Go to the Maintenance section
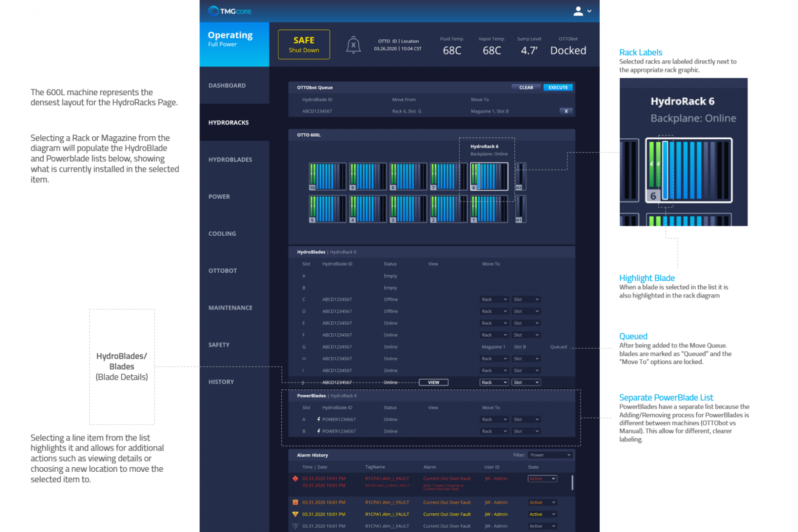 coord(234,307)
